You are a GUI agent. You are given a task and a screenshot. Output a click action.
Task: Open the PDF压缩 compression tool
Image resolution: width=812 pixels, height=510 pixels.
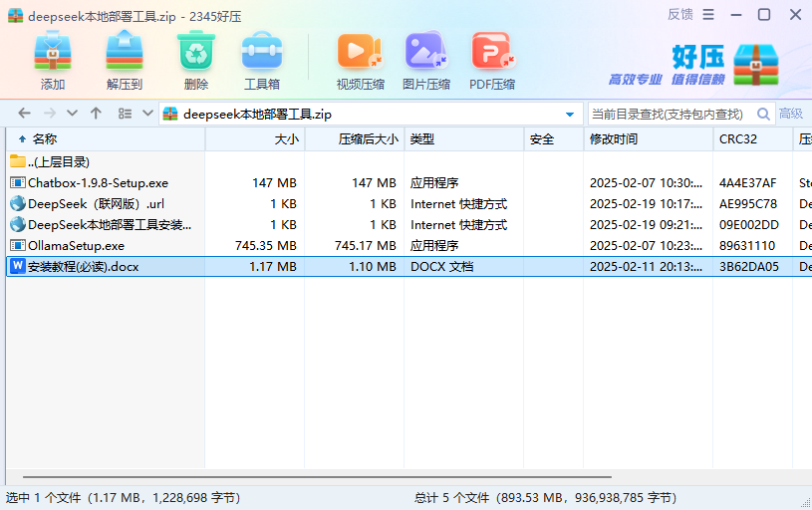click(492, 51)
